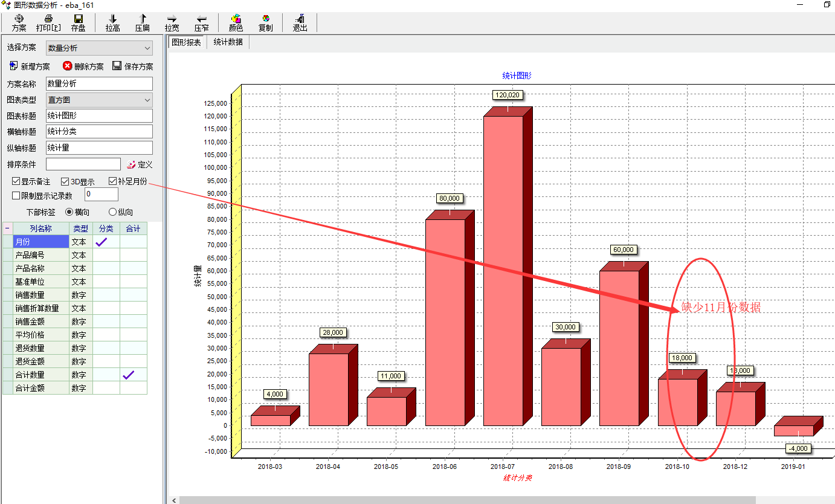Enable 限制显示记录数 checkbox
The width and height of the screenshot is (835, 504).
(16, 195)
